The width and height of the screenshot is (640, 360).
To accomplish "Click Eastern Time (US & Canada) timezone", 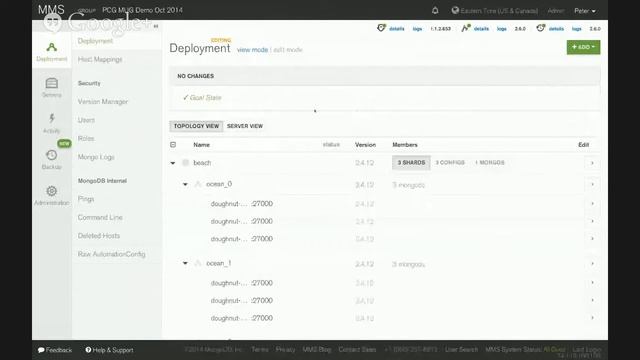I will coord(499,11).
